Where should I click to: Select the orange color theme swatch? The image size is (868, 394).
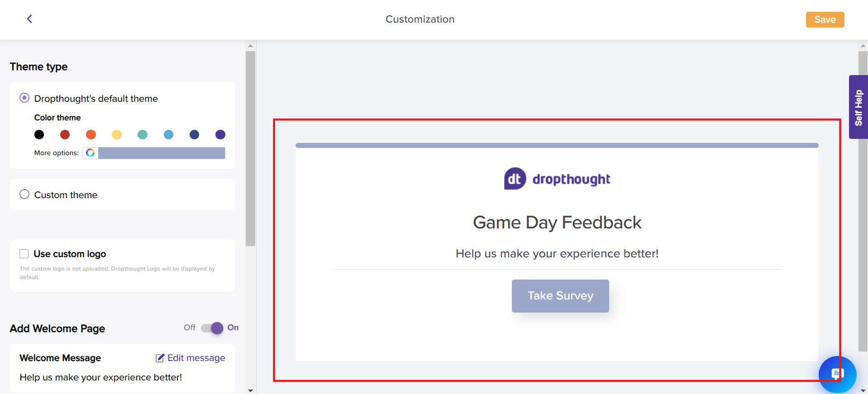(x=91, y=134)
